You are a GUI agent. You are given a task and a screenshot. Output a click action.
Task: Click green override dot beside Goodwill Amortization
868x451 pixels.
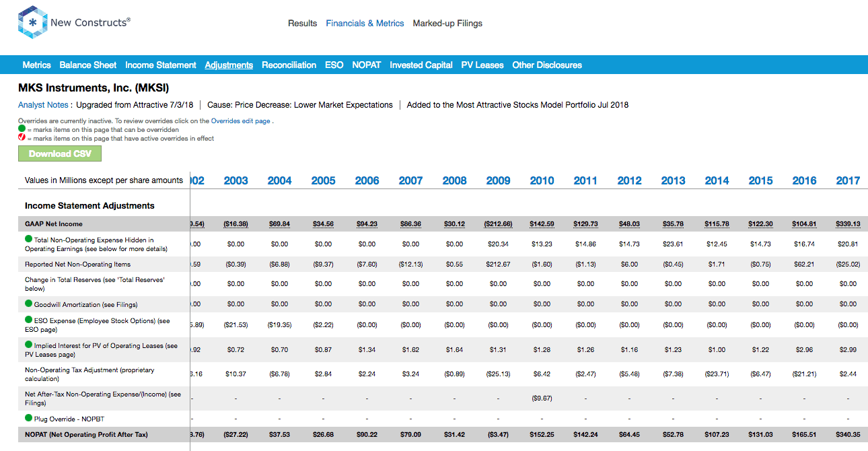[x=28, y=304]
